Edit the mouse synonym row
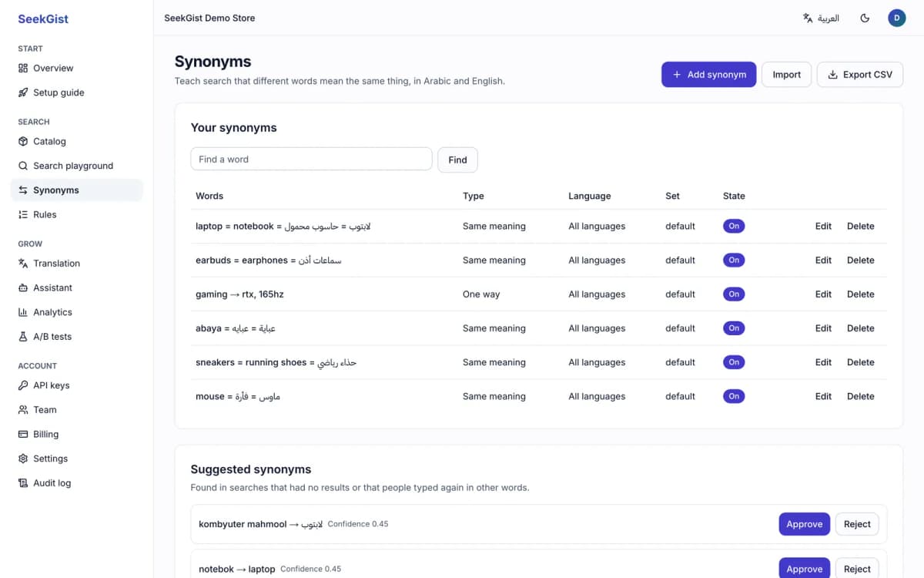This screenshot has width=924, height=578. (x=823, y=396)
